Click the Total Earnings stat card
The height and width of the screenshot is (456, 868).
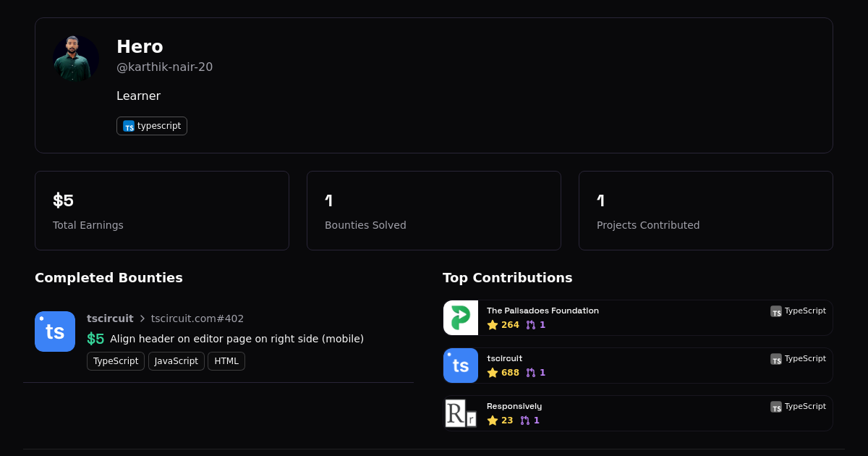(x=162, y=211)
